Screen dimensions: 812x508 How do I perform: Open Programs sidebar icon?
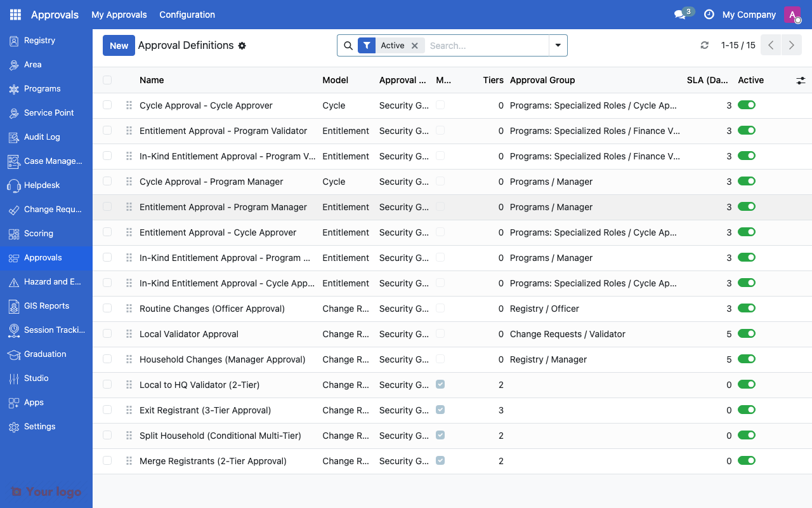click(14, 89)
